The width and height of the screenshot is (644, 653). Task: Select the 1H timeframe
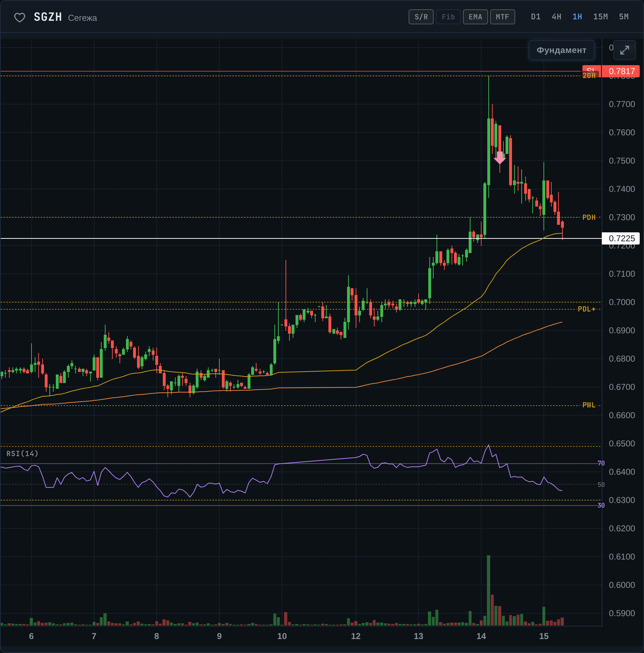(x=577, y=17)
